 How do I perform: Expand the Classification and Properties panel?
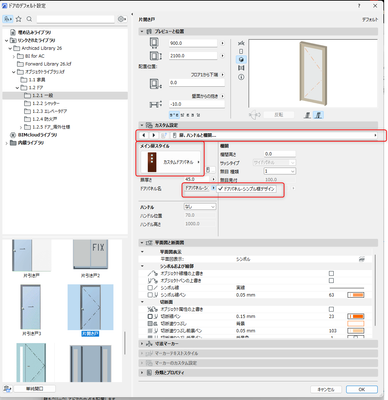[142, 372]
